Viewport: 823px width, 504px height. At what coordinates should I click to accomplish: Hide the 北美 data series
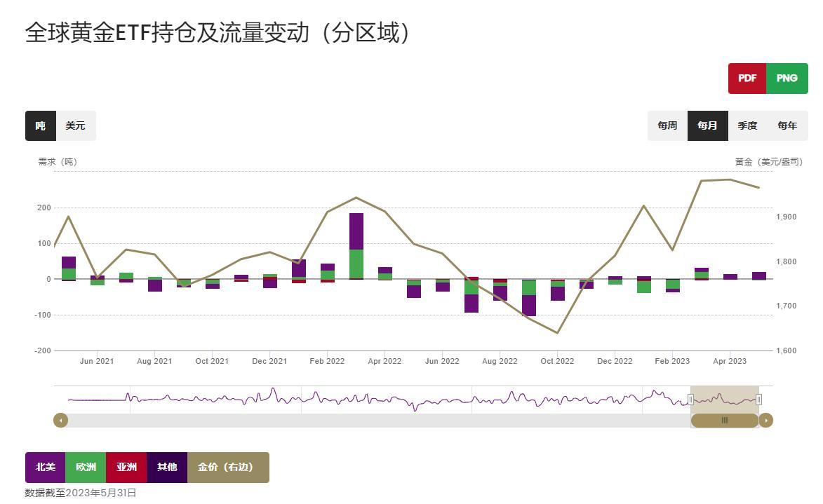click(45, 467)
